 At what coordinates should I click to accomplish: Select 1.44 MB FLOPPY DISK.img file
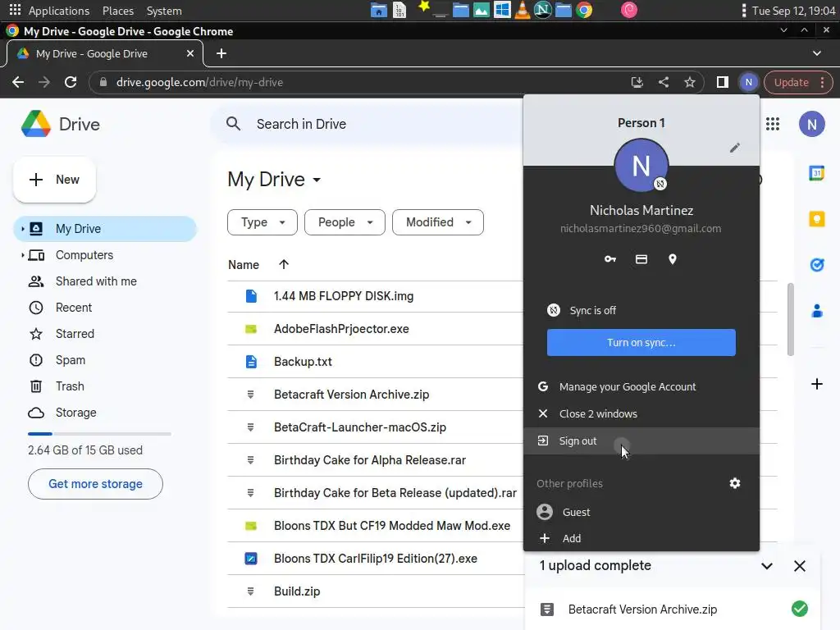coord(375,296)
